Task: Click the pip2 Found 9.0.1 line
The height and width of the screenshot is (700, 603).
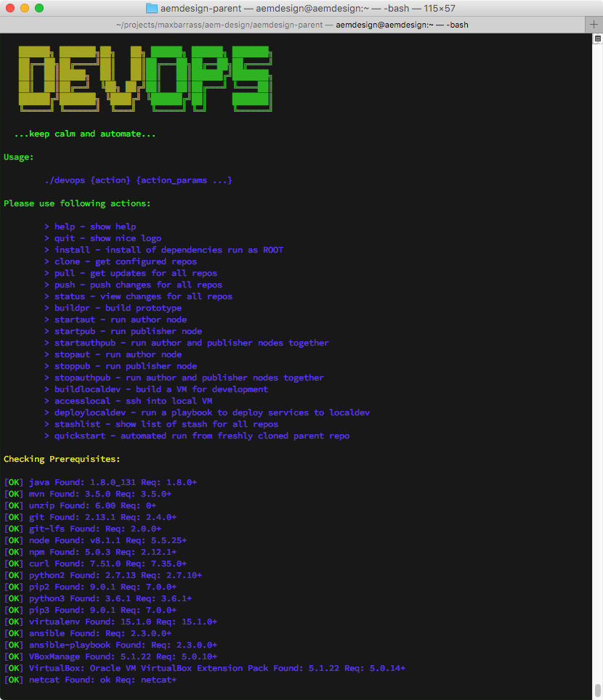Action: [90, 587]
